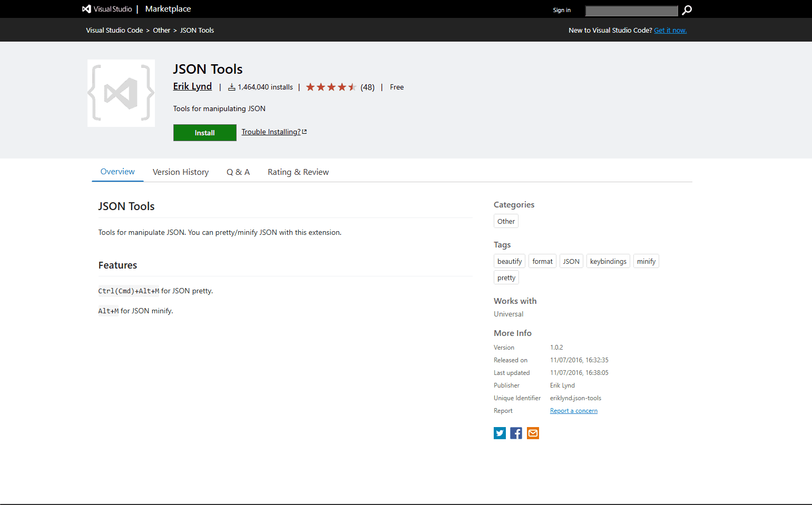Open the Trouble Installing help link
812x505 pixels.
pyautogui.click(x=271, y=132)
